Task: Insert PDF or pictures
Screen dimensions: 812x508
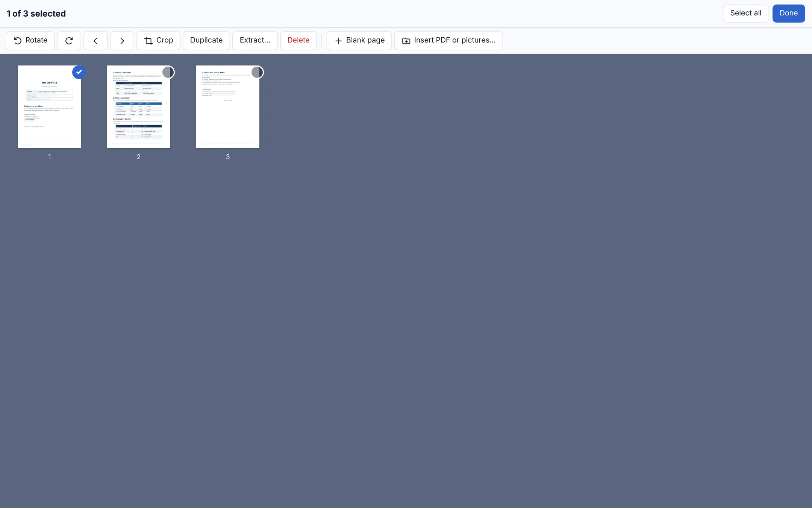Action: tap(448, 40)
